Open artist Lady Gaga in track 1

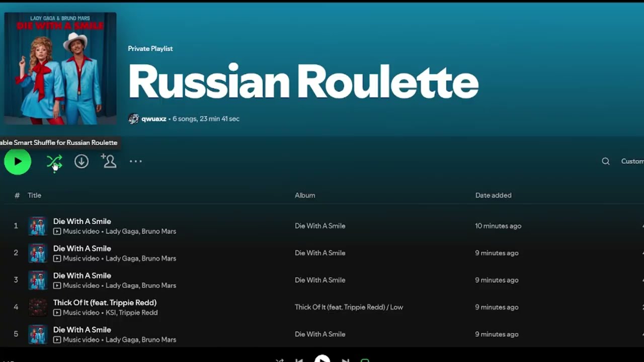click(121, 231)
